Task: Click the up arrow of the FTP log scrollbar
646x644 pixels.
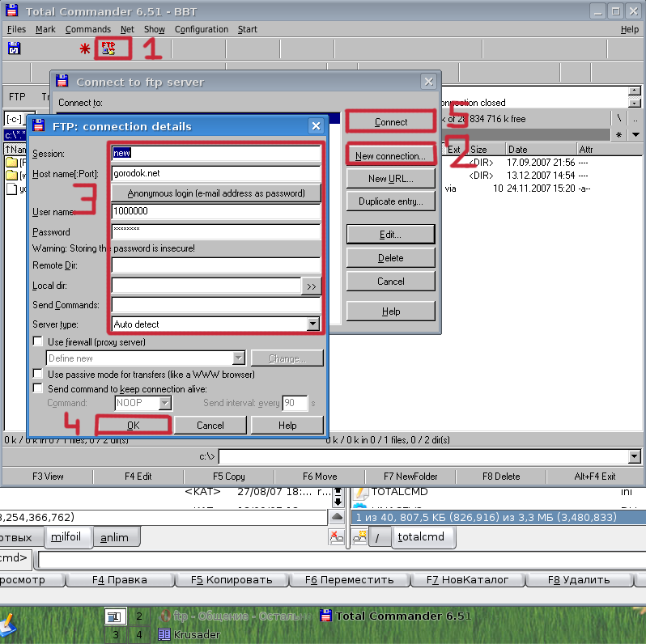Action: point(635,91)
